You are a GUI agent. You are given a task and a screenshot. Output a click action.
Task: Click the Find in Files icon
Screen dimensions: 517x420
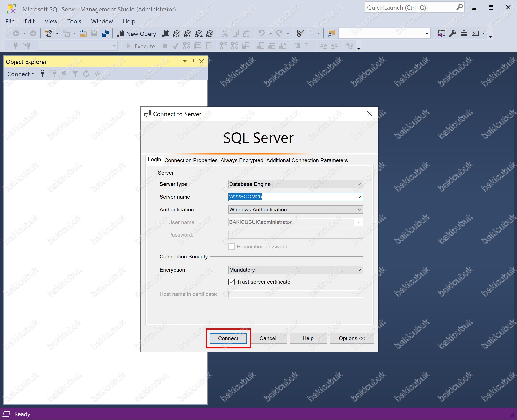click(331, 33)
